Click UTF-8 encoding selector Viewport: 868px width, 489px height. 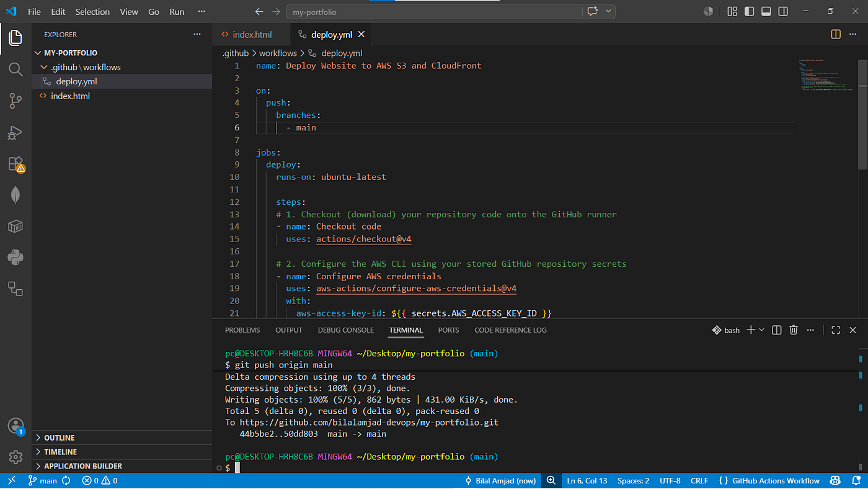tap(670, 480)
